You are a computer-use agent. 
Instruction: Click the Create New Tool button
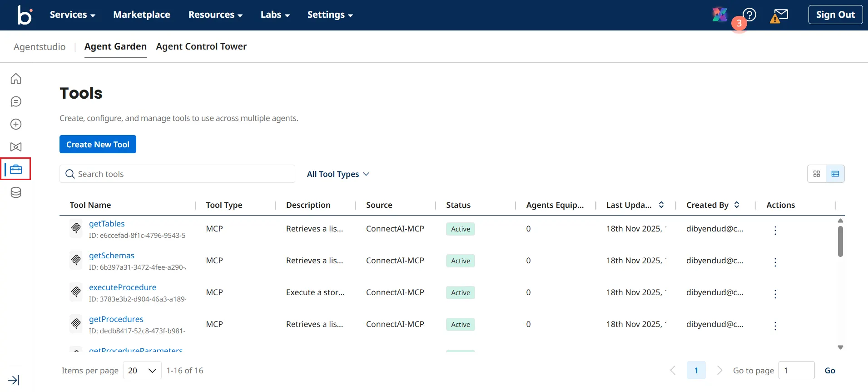coord(98,144)
